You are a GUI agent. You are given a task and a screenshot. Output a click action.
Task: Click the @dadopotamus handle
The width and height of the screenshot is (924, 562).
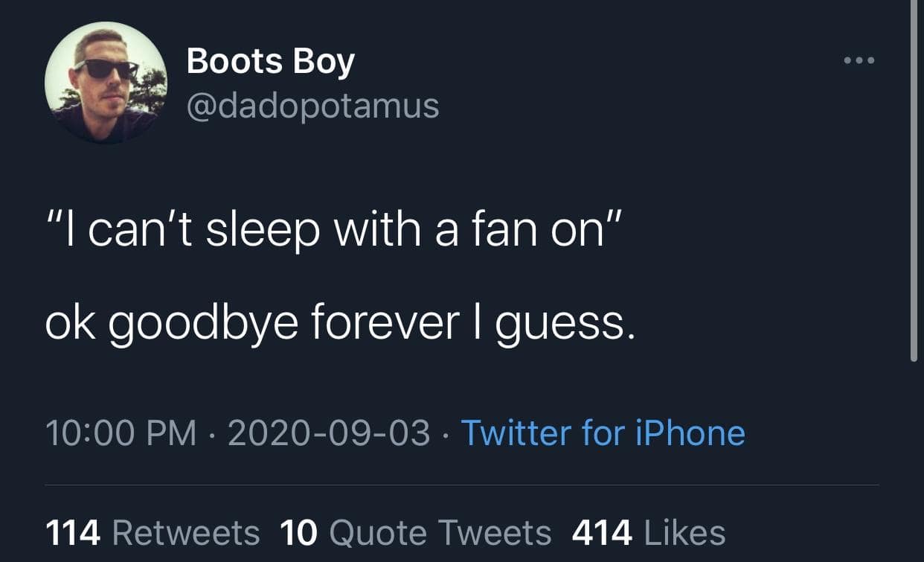312,106
